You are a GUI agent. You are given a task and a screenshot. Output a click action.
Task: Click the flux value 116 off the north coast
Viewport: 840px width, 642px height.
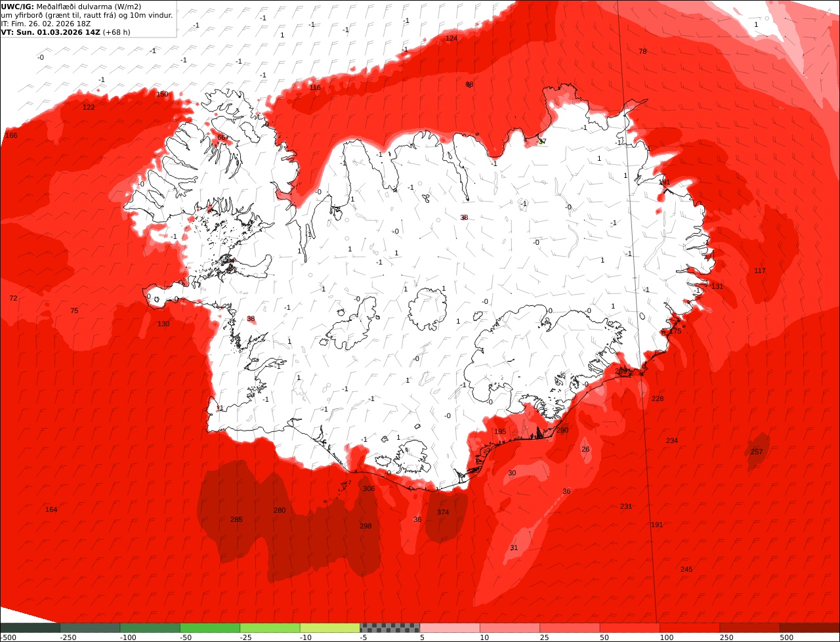point(315,87)
